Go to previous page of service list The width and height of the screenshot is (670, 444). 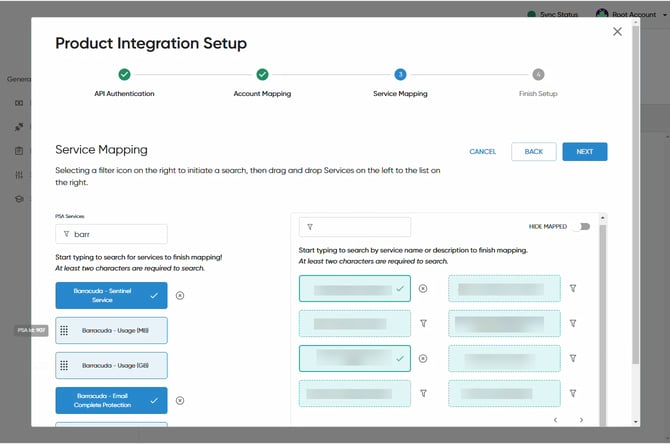click(x=556, y=420)
